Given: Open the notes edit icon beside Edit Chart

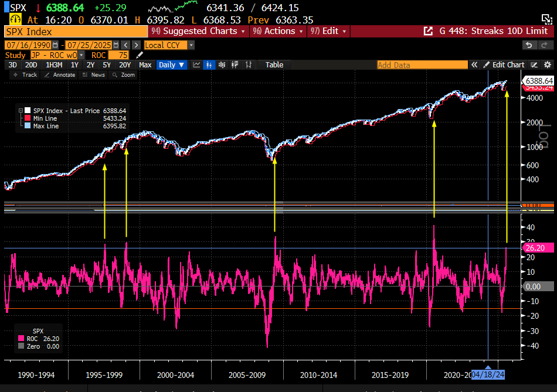Looking at the screenshot, I should point(534,64).
